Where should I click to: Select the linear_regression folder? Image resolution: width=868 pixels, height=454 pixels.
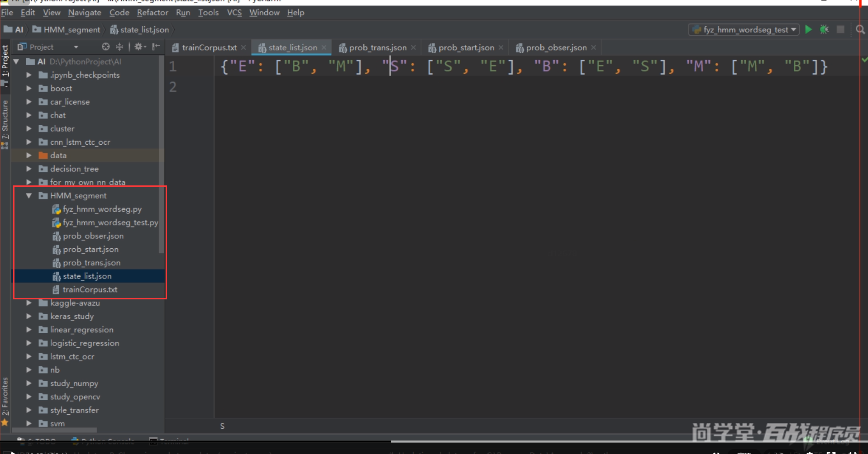(76, 330)
